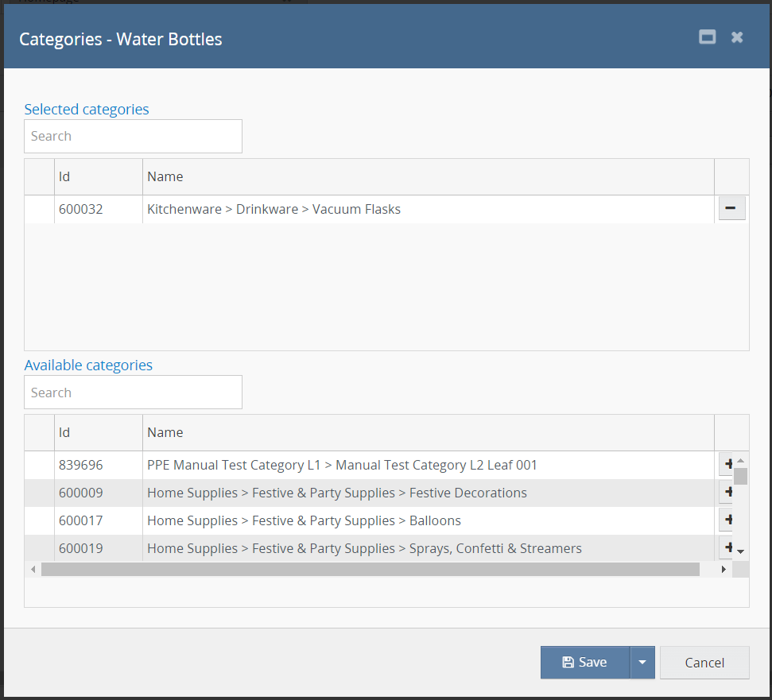Focus the Selected categories search field

point(133,137)
